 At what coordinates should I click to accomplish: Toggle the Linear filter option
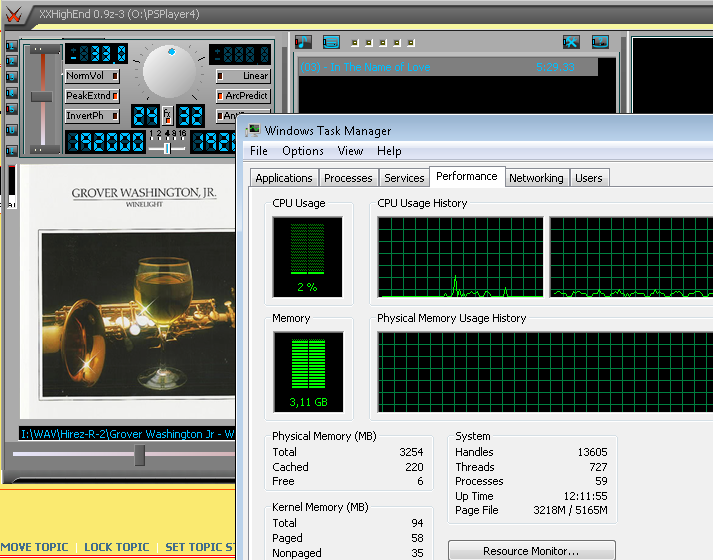[x=243, y=75]
